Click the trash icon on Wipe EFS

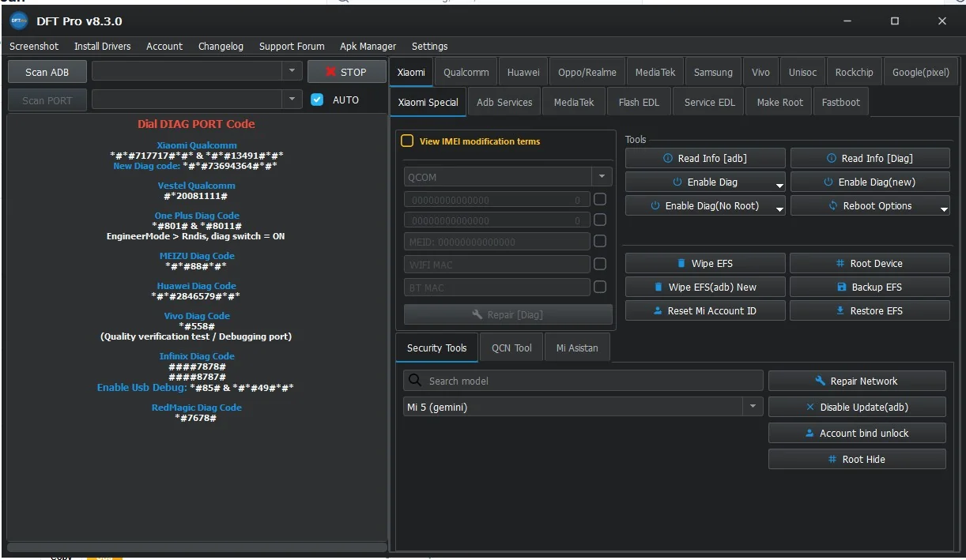[x=681, y=264]
